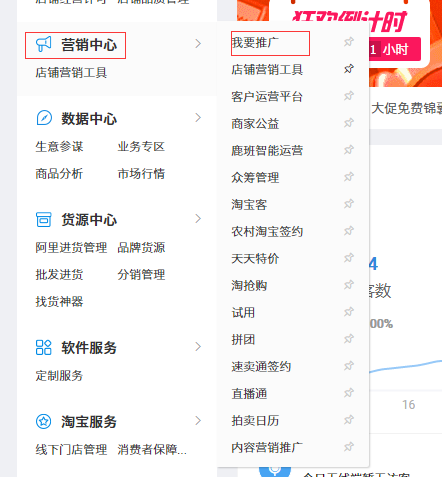This screenshot has height=477, width=442.
Task: Click the 软件服务 grid icon
Action: pyautogui.click(x=44, y=347)
